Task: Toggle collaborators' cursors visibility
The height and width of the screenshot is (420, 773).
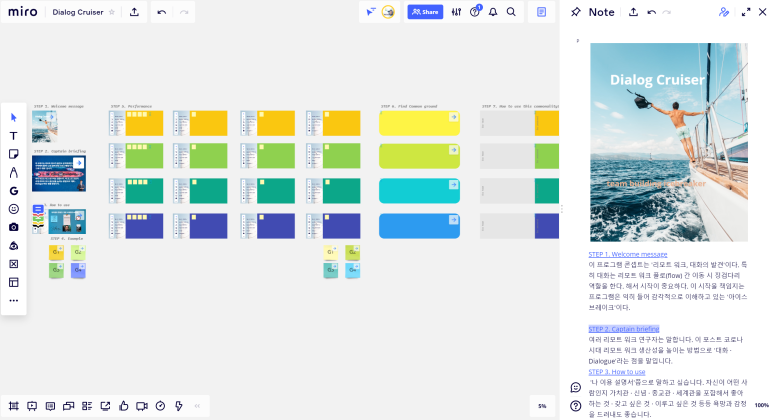Action: click(371, 12)
